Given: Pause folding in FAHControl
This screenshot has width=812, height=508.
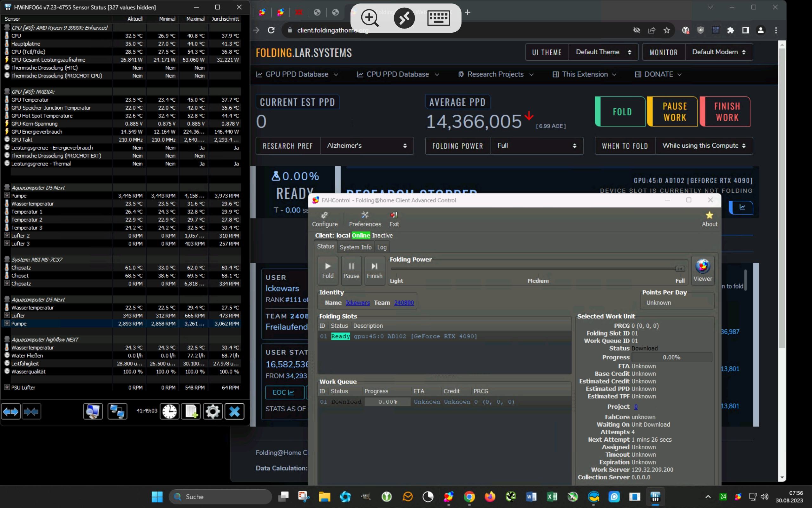Looking at the screenshot, I should 351,271.
